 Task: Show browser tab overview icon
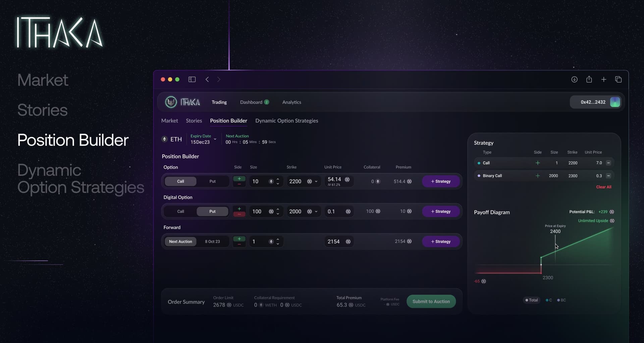618,79
